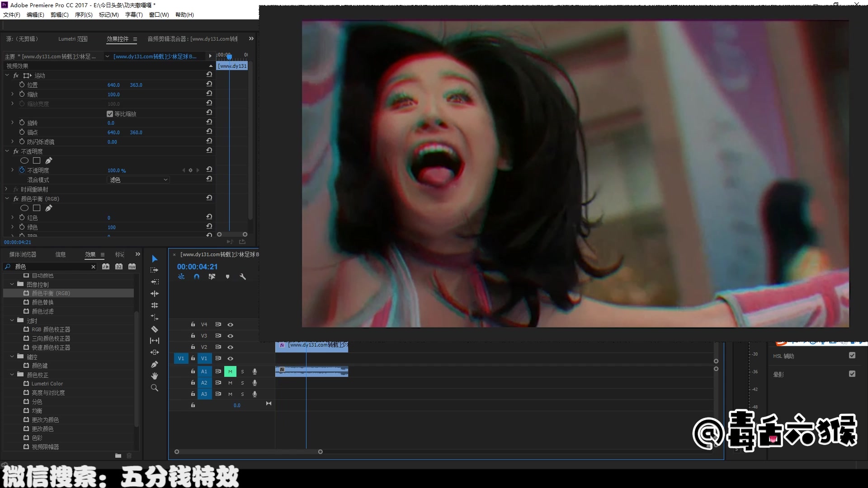This screenshot has height=488, width=868.
Task: Hide track V2 with eye icon
Action: point(230,347)
